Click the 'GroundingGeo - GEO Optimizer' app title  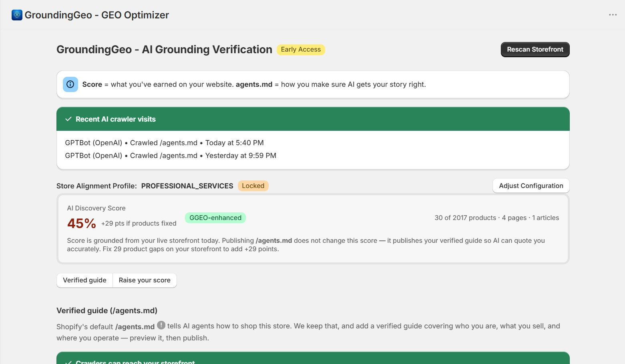click(97, 15)
